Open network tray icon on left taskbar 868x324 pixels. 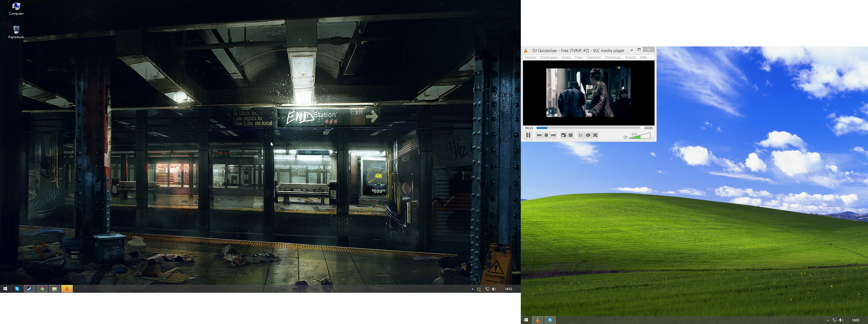coord(487,289)
